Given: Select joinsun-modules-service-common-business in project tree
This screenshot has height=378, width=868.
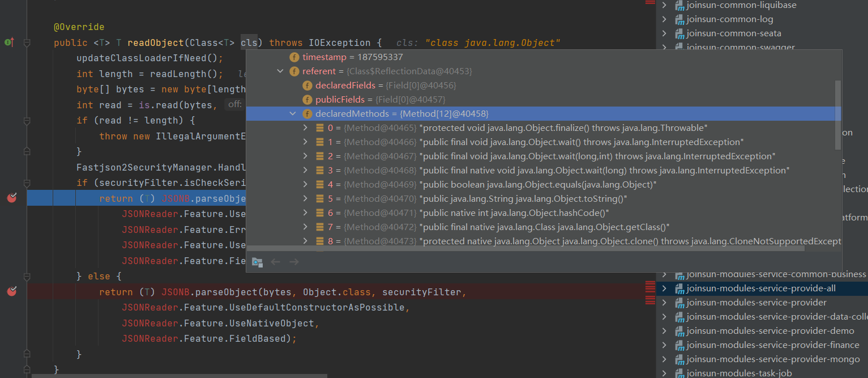Looking at the screenshot, I should [762, 274].
